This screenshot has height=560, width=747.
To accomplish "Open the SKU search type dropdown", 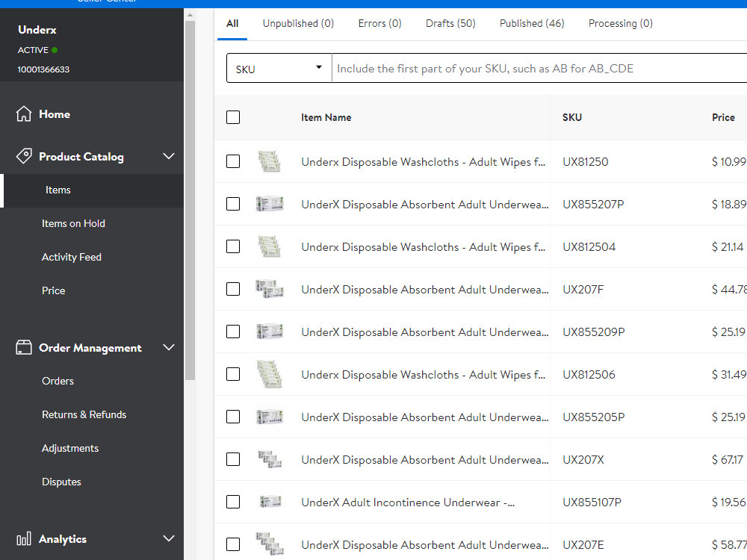I will click(279, 68).
